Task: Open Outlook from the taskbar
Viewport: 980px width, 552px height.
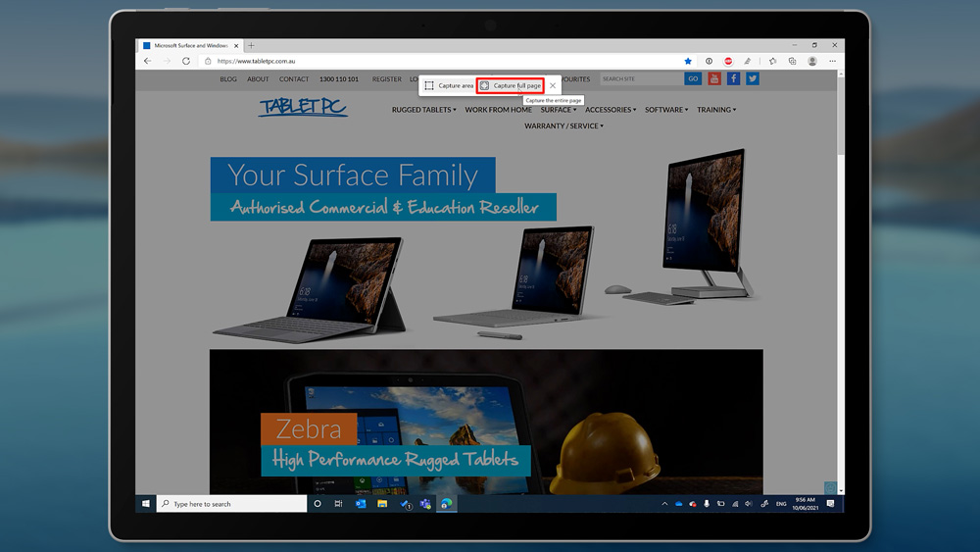Action: pos(361,504)
